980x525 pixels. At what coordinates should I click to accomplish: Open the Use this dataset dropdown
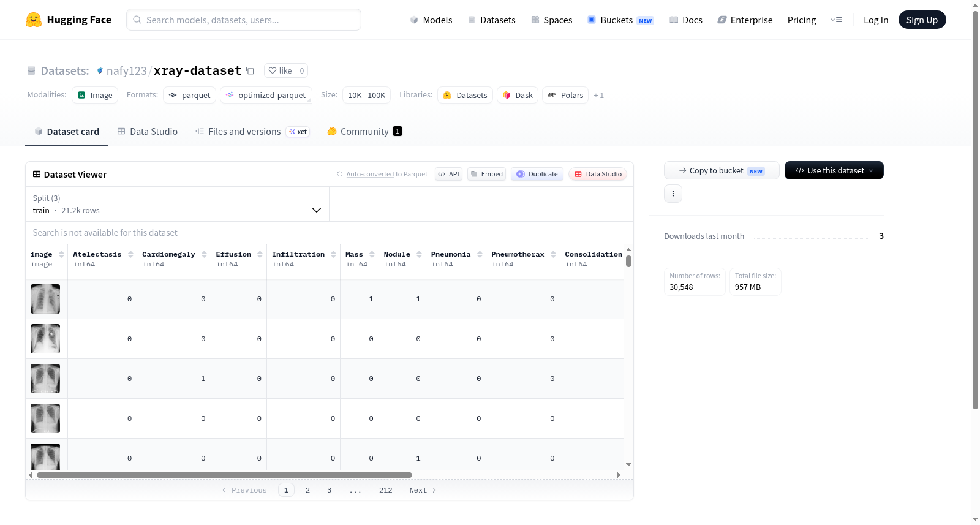point(834,170)
